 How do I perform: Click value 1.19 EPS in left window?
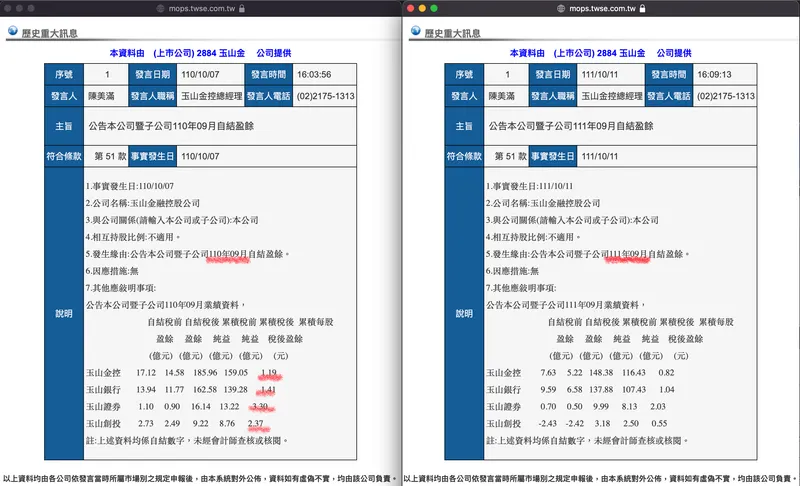point(268,373)
